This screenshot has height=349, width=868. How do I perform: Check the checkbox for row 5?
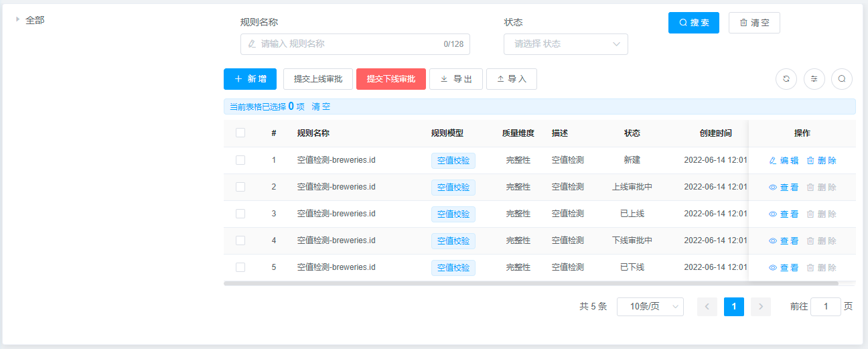[240, 267]
